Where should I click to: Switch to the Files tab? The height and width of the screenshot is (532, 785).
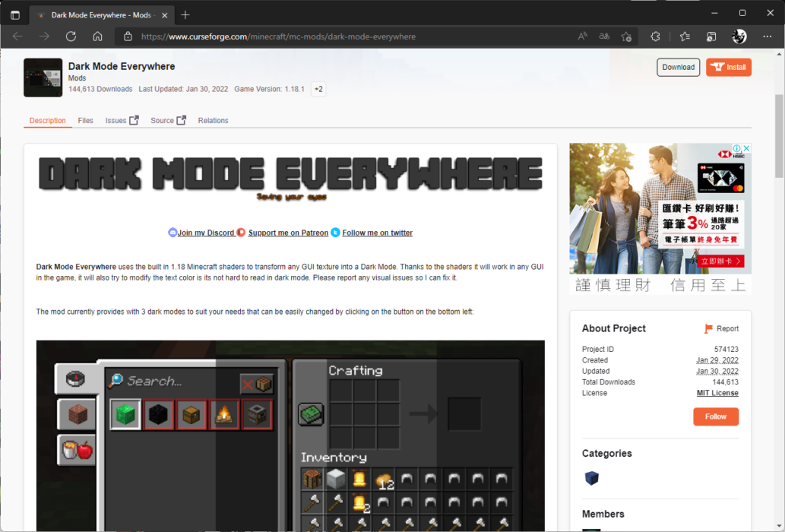86,121
